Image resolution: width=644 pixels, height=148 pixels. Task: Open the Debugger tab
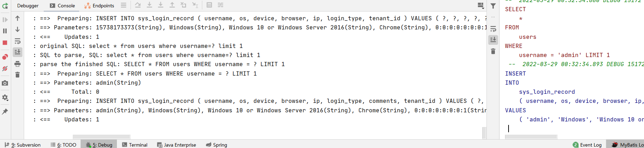click(x=28, y=6)
